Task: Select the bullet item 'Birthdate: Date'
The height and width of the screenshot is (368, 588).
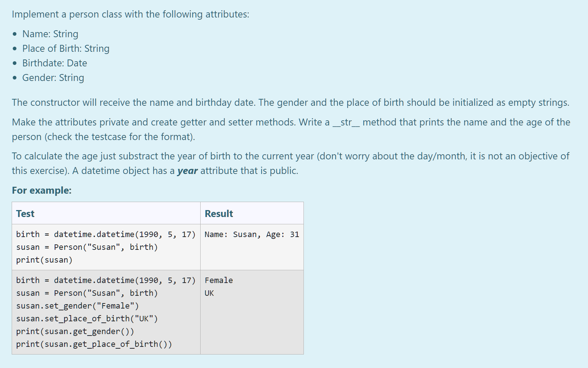Action: (54, 63)
